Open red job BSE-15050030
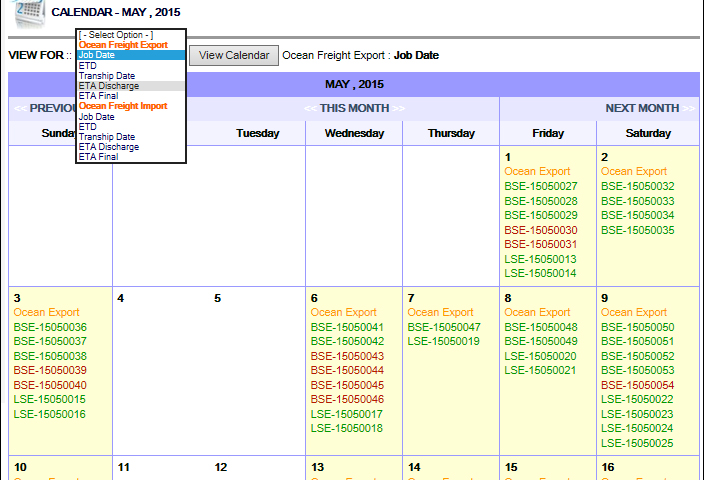The image size is (720, 480). (540, 230)
